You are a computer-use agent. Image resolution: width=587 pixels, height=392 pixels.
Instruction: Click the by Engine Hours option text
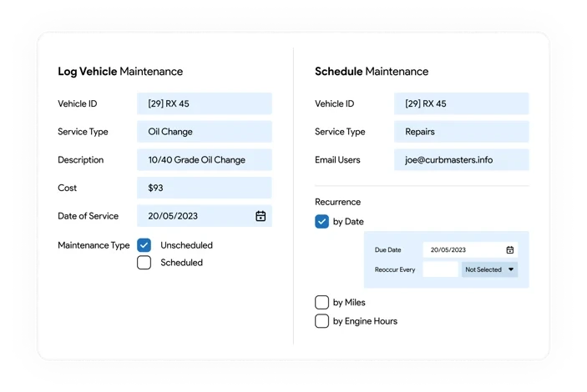click(365, 321)
